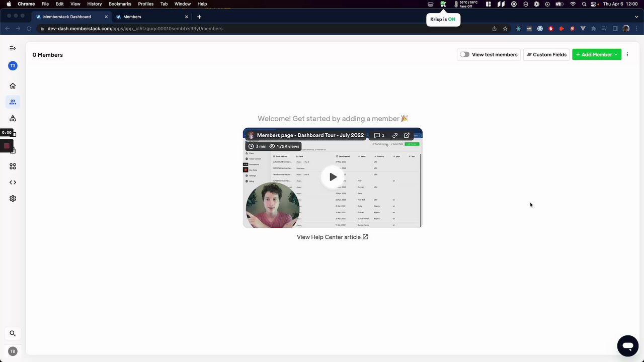644x362 pixels.
Task: Open video in new tab icon
Action: [x=407, y=135]
